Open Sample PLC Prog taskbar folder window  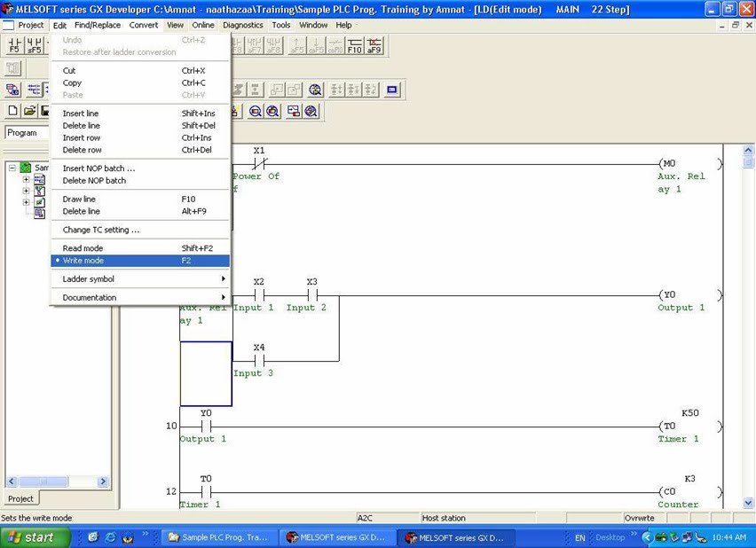tap(219, 537)
